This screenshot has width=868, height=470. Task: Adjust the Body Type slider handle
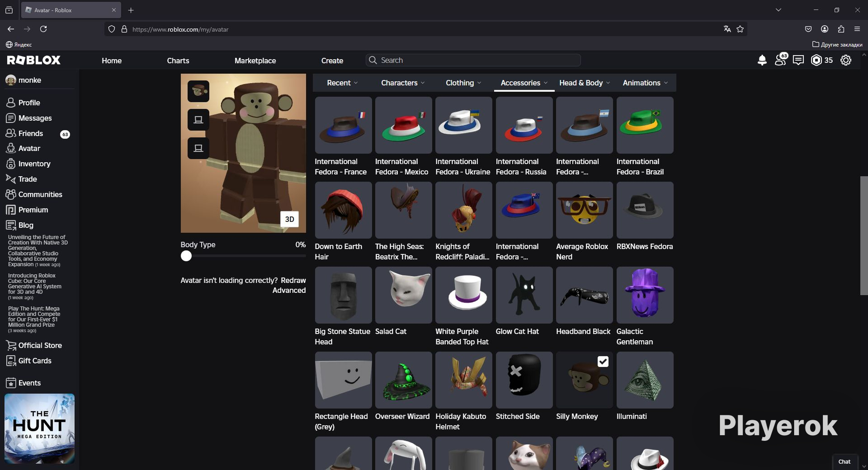(x=186, y=256)
